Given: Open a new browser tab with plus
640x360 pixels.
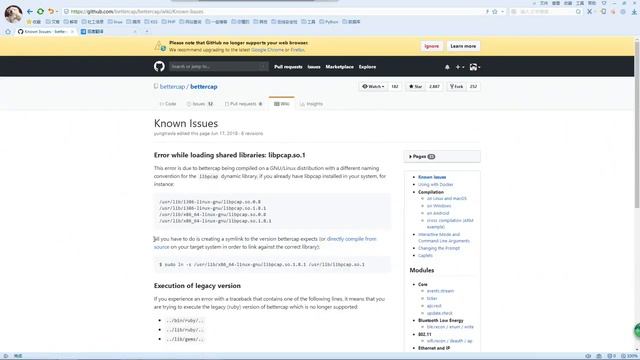Looking at the screenshot, I should coord(147,31).
